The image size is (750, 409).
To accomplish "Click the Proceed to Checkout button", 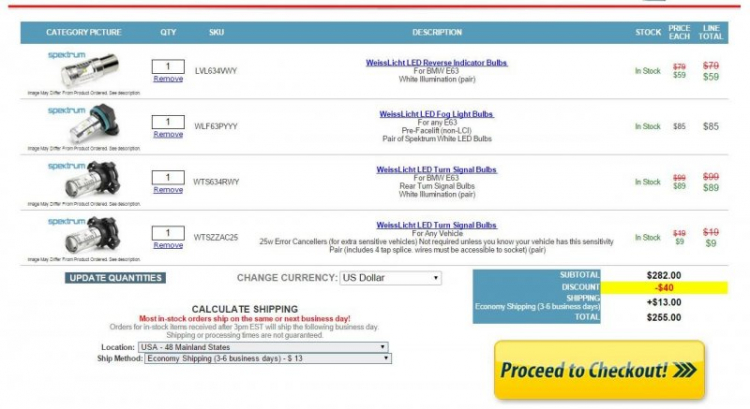I will [x=599, y=370].
